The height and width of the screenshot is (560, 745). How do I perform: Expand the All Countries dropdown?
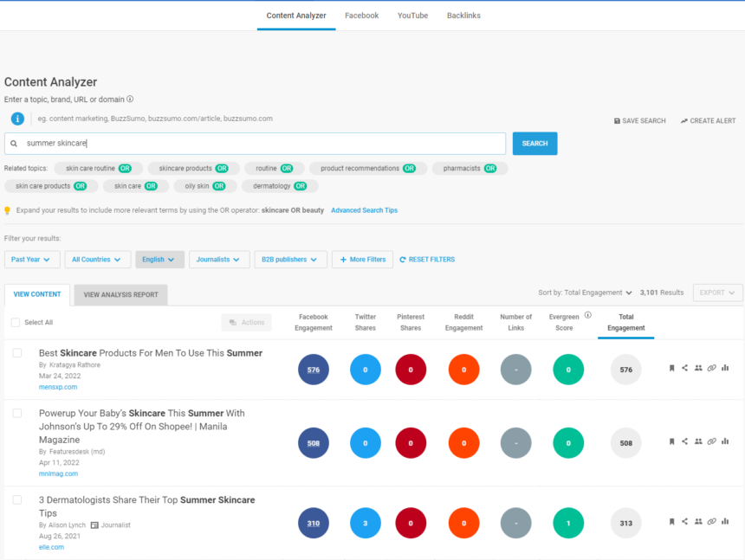[97, 259]
